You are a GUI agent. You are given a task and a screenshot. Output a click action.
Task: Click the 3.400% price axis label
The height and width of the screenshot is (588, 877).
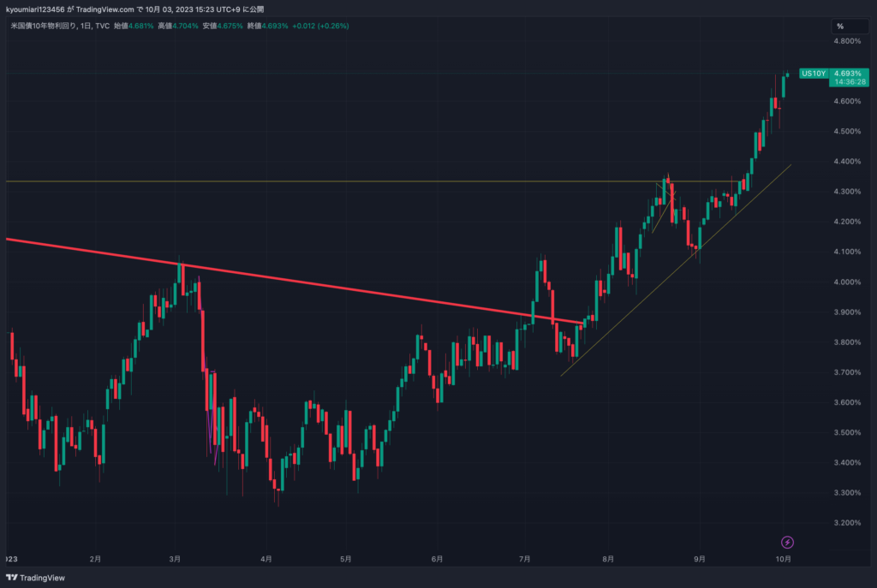click(847, 463)
